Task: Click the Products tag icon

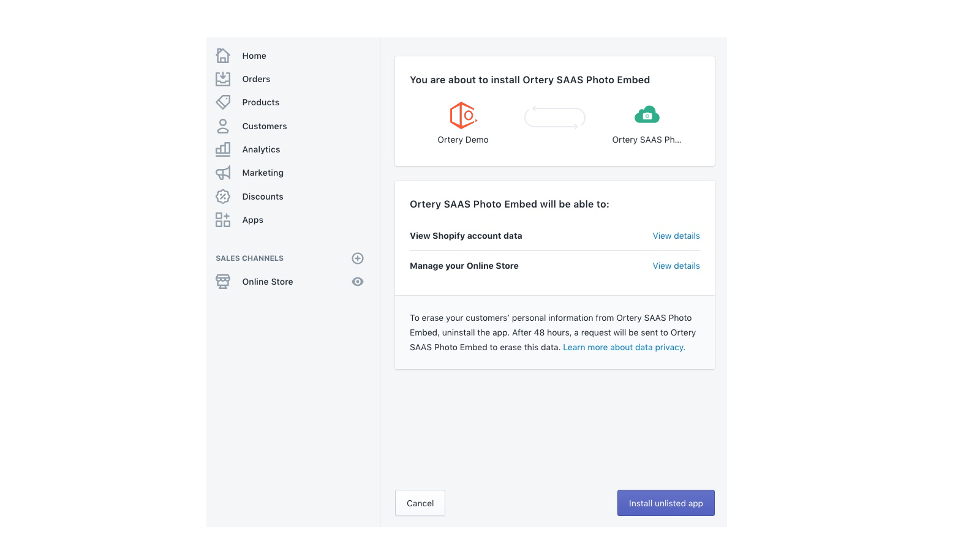Action: coord(223,102)
